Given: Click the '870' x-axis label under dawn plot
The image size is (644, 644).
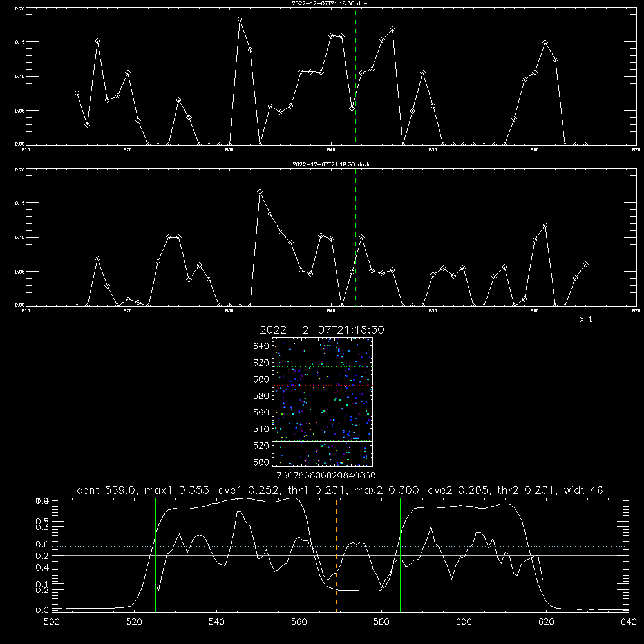Looking at the screenshot, I should tap(636, 150).
